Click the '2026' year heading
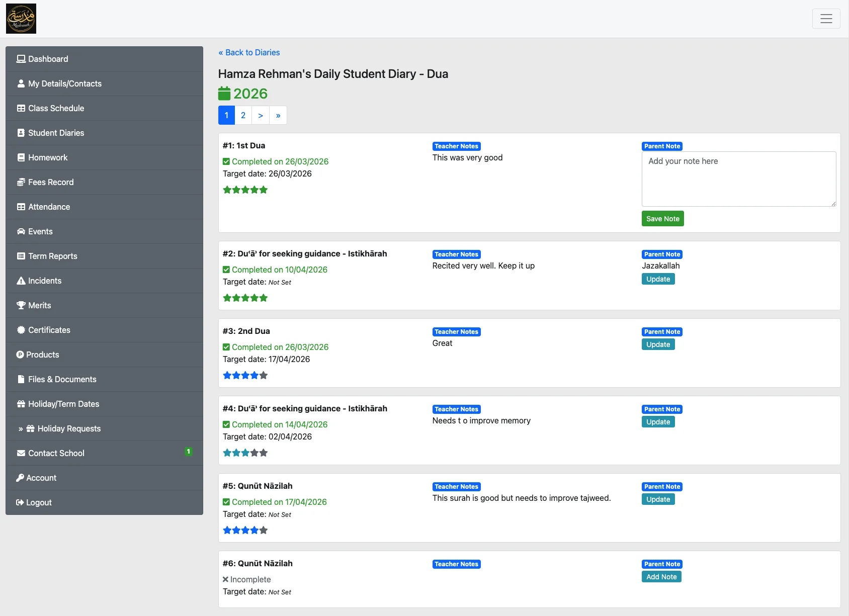 (x=250, y=94)
